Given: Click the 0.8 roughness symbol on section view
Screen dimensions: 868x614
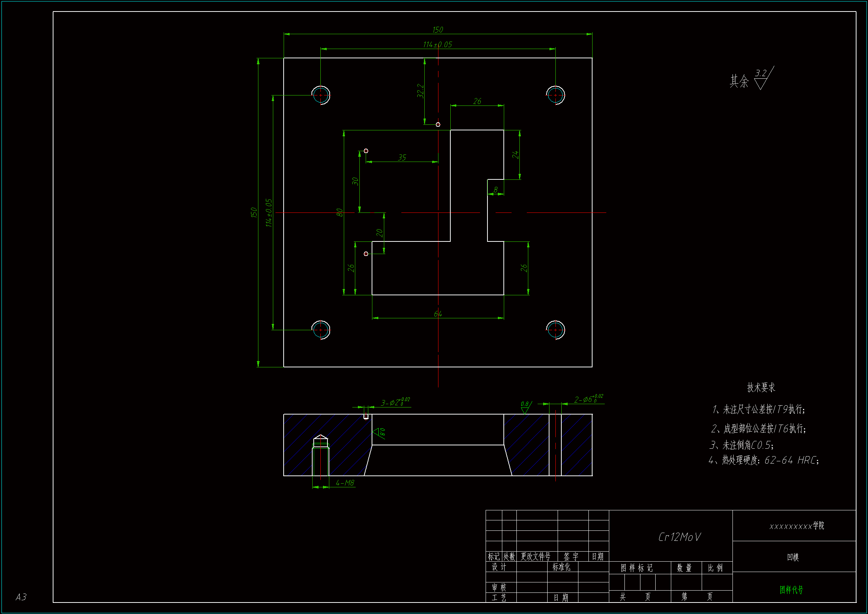Looking at the screenshot, I should (525, 407).
